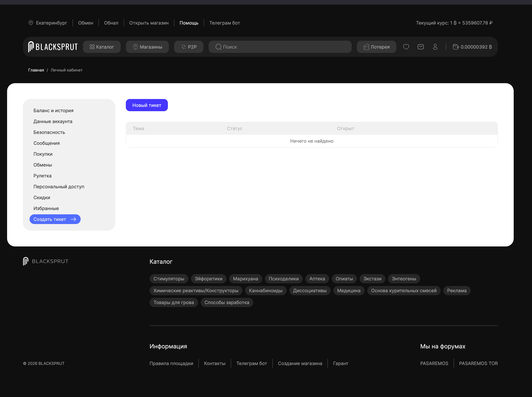This screenshot has height=397, width=532.
Task: Select Безопасность in the sidebar
Action: (49, 132)
